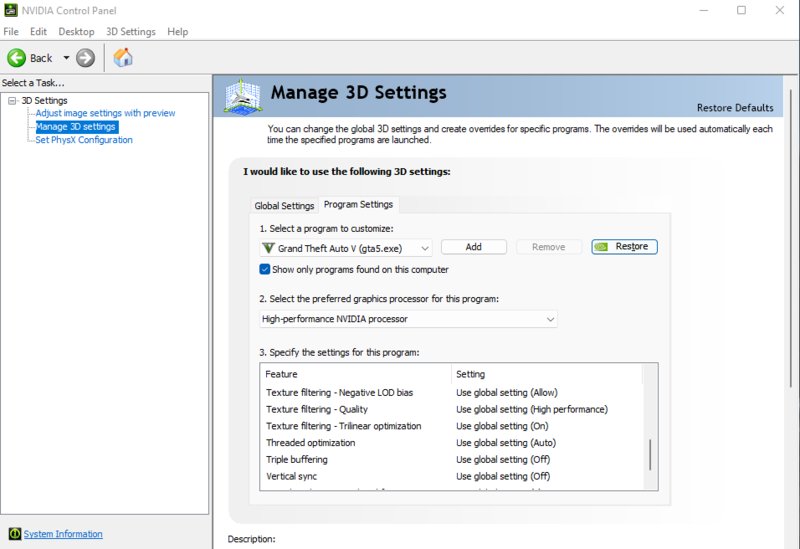Viewport: 800px width, 549px height.
Task: Open the Desktop menu
Action: 76,32
